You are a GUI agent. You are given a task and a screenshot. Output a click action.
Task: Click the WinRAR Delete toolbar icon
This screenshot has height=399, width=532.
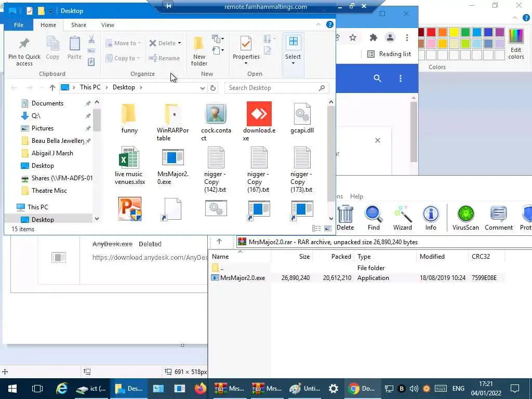pos(345,218)
